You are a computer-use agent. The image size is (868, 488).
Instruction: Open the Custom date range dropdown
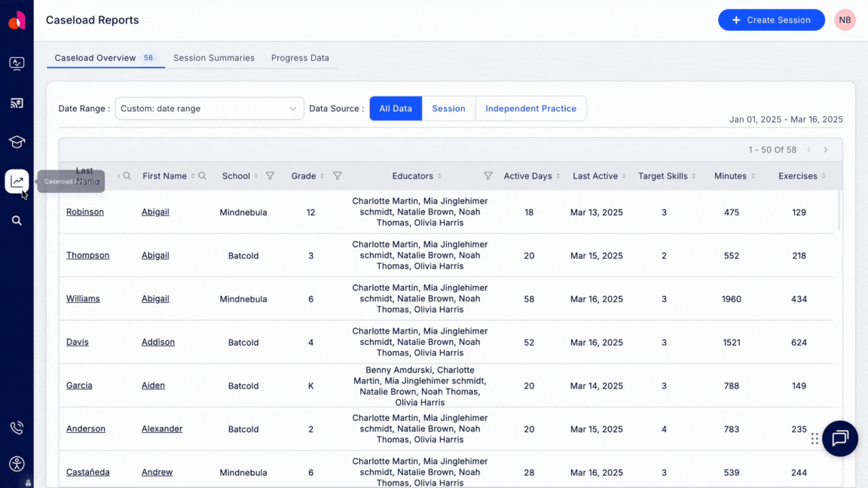(x=209, y=108)
